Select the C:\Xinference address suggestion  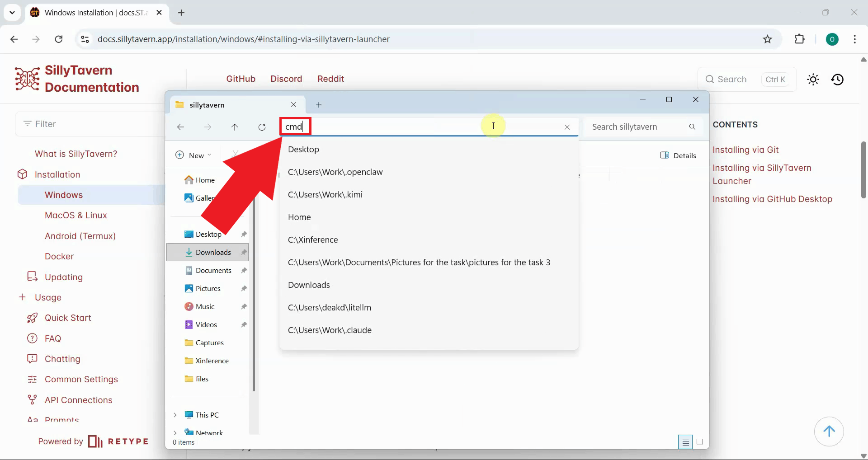tap(313, 240)
